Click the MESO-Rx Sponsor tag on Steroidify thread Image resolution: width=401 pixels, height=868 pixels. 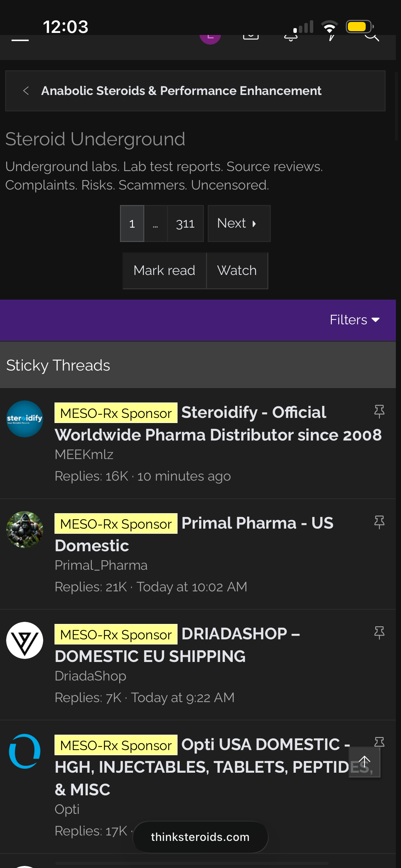tap(116, 413)
